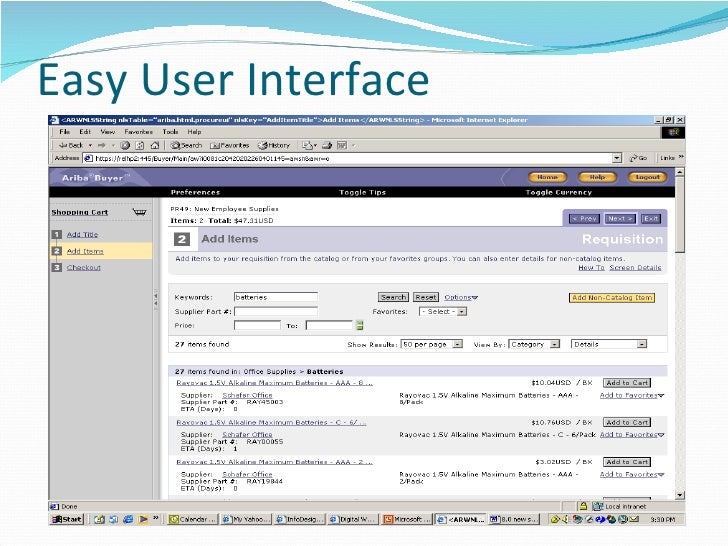Click the Add Non-Catalog Item button
Screen dimensions: 728x546
pyautogui.click(x=611, y=297)
